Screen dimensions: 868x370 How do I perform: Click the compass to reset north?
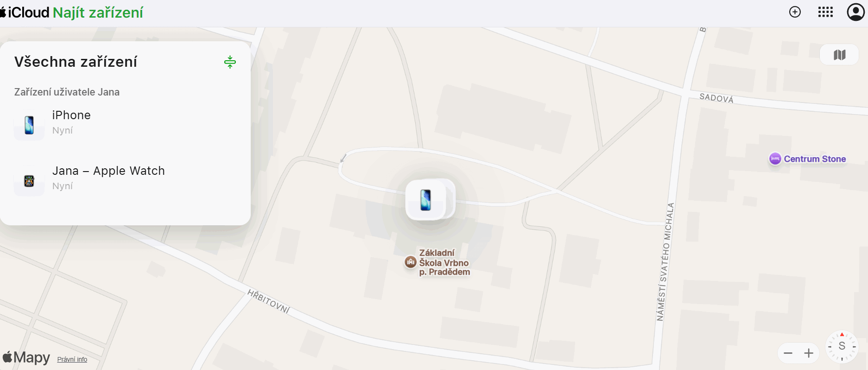point(842,346)
